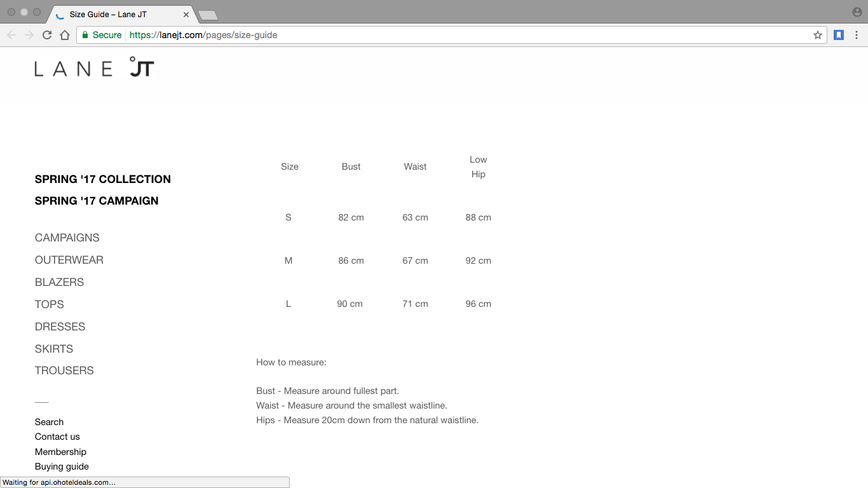The image size is (868, 488).
Task: Click the Chrome profile avatar icon
Action: click(857, 12)
